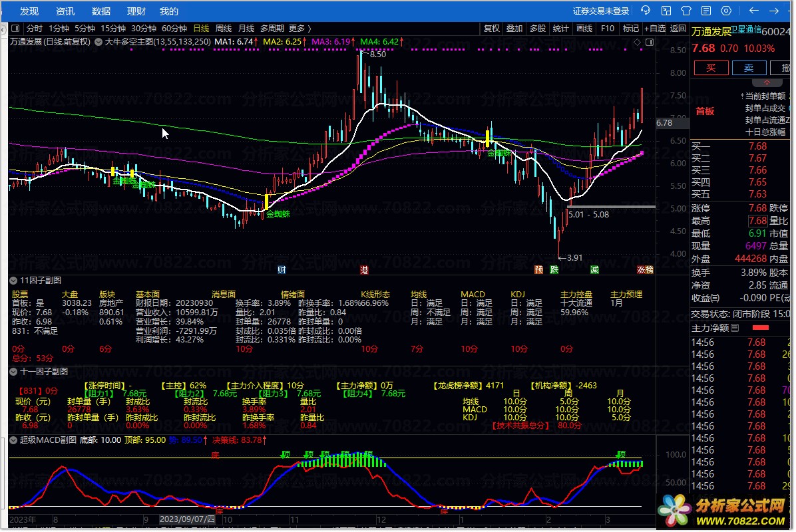The height and width of the screenshot is (532, 796).
Task: Collapse the left sidebar arrow
Action: pyautogui.click(x=3, y=30)
